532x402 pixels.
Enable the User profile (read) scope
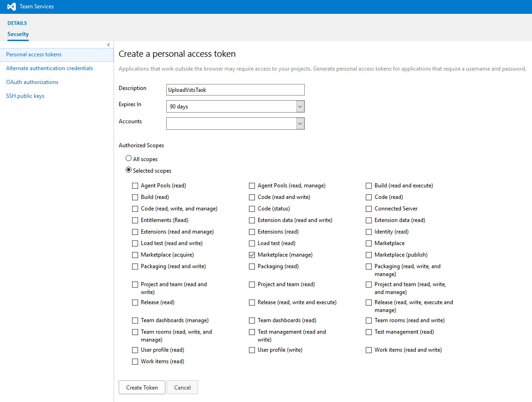135,350
